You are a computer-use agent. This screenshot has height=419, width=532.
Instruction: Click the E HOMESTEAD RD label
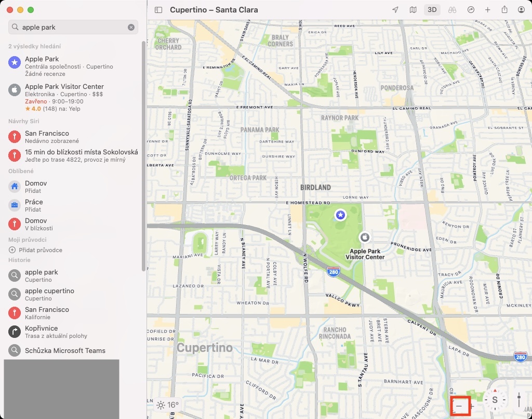[308, 203]
